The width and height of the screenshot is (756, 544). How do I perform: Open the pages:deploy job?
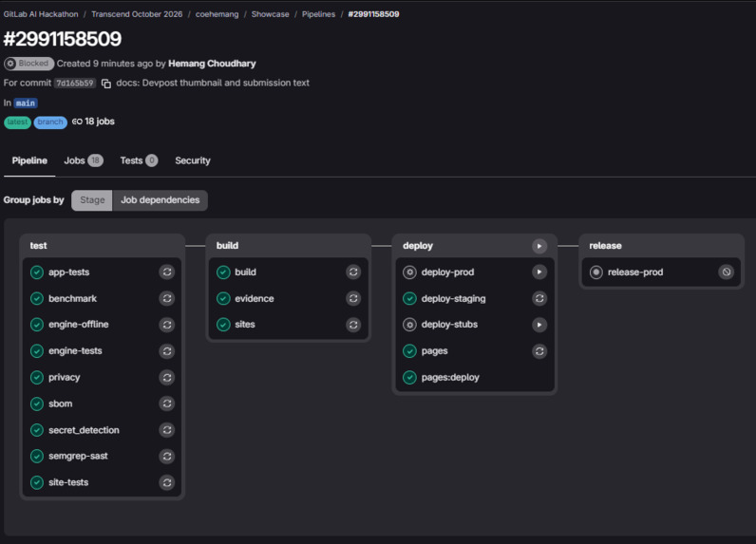pyautogui.click(x=450, y=377)
